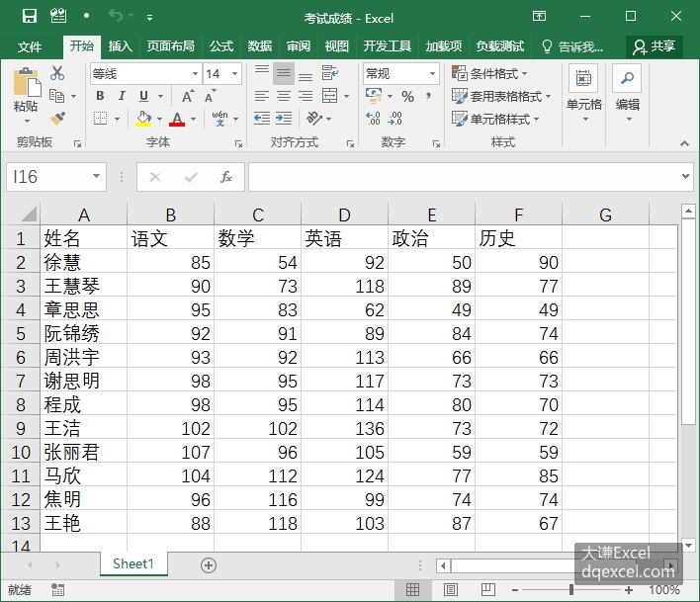Click the Decrease Indent icon

[x=262, y=119]
